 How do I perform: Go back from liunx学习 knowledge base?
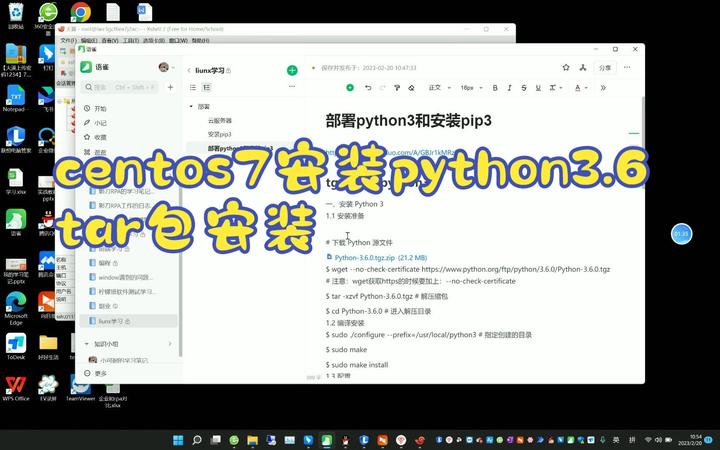pyautogui.click(x=189, y=70)
